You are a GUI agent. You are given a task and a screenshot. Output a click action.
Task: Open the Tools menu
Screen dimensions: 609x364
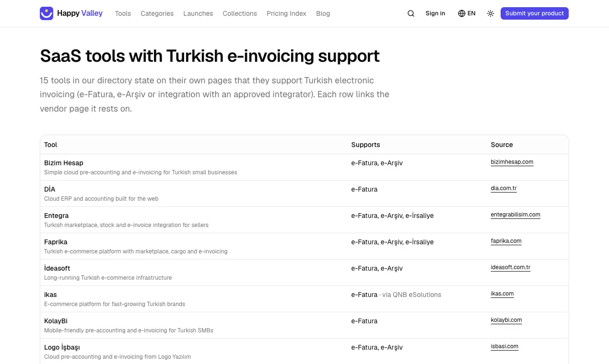(123, 13)
